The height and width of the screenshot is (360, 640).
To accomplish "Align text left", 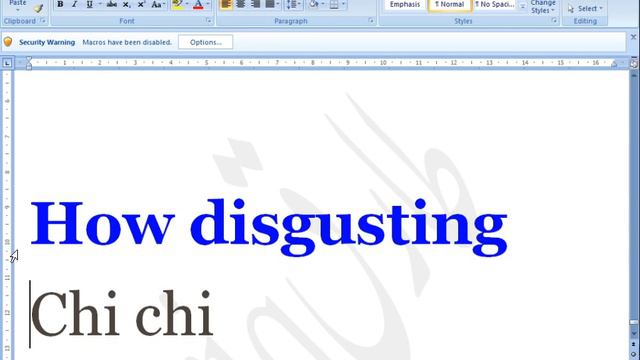I will 226,4.
